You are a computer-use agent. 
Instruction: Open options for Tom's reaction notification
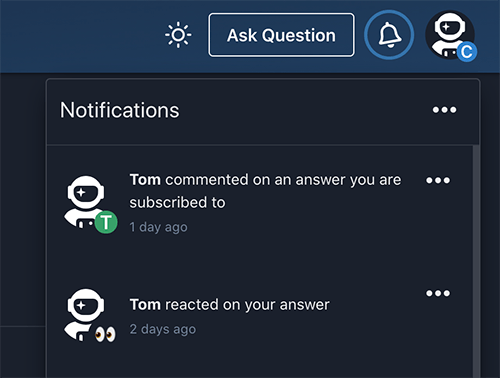pyautogui.click(x=438, y=293)
